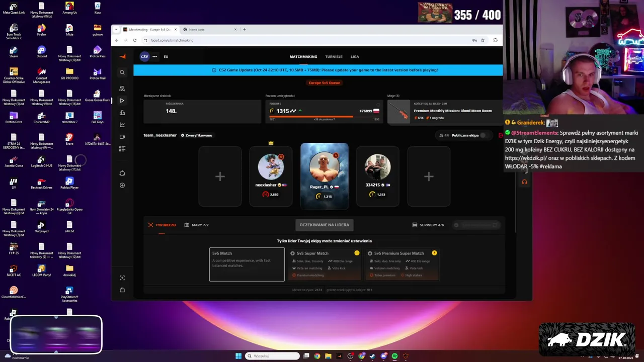This screenshot has height=362, width=644.
Task: Select Assetto Corsa desktop icon
Action: click(14, 161)
